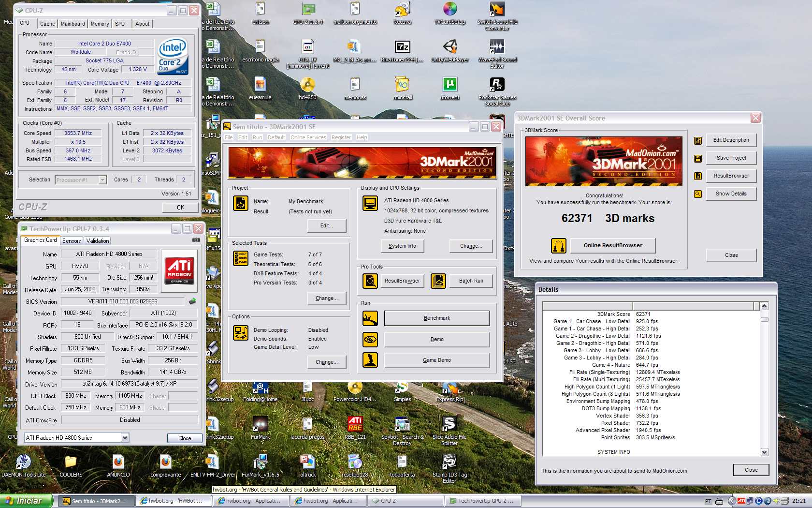Click up arrow of Details scrollbar

coord(764,306)
